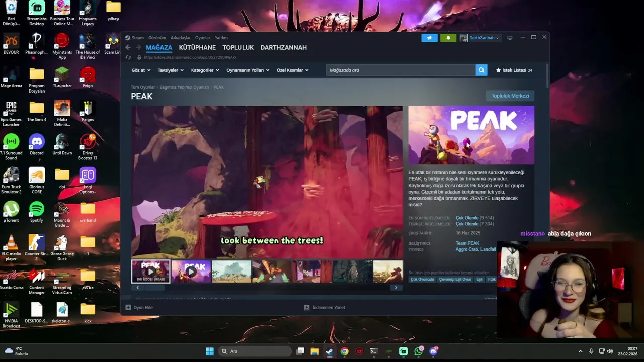Move the media strip to previous thumbnails
The image size is (644, 362).
point(138,288)
